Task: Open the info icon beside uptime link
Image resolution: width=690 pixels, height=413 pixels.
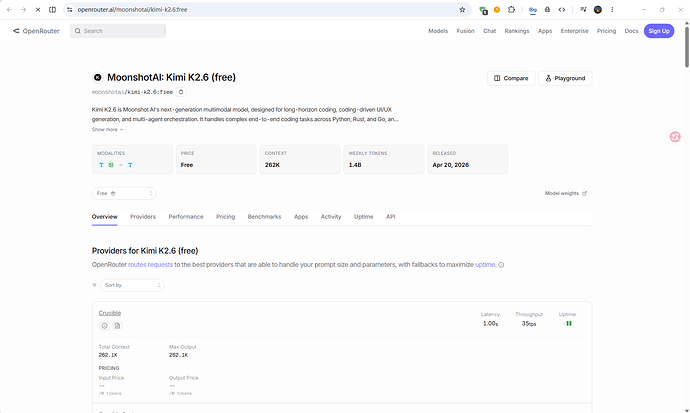Action: pyautogui.click(x=501, y=265)
